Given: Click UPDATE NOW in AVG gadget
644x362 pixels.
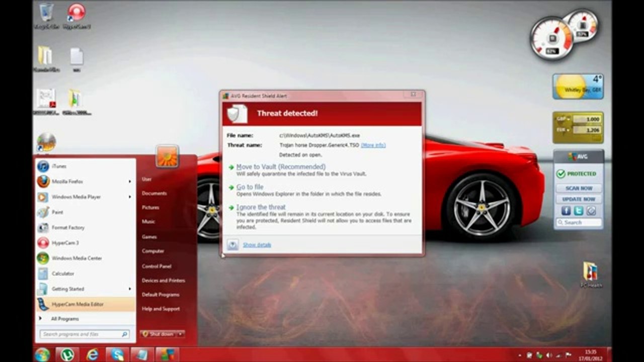Looking at the screenshot, I should point(579,200).
